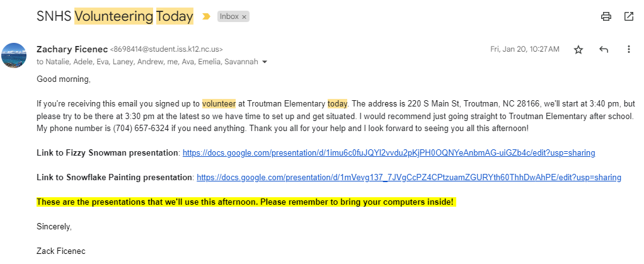
Task: Open email in a new window
Action: click(x=628, y=16)
